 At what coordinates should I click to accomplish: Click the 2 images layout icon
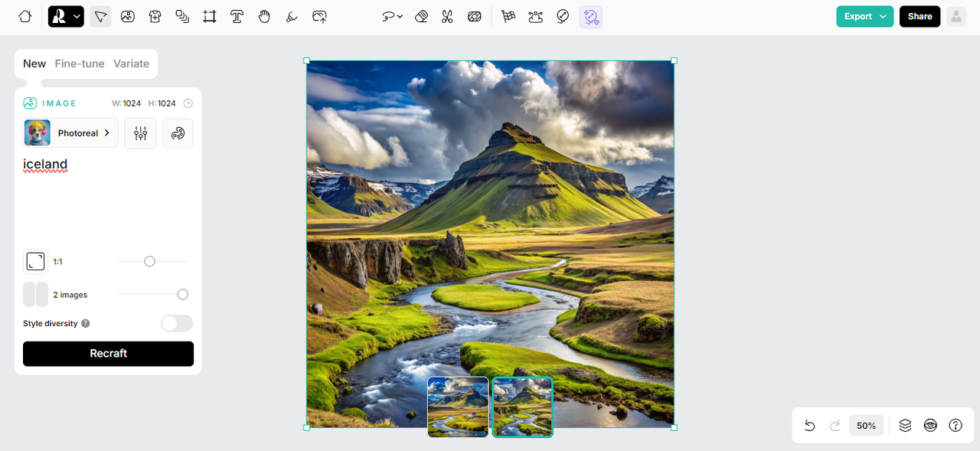pos(35,295)
